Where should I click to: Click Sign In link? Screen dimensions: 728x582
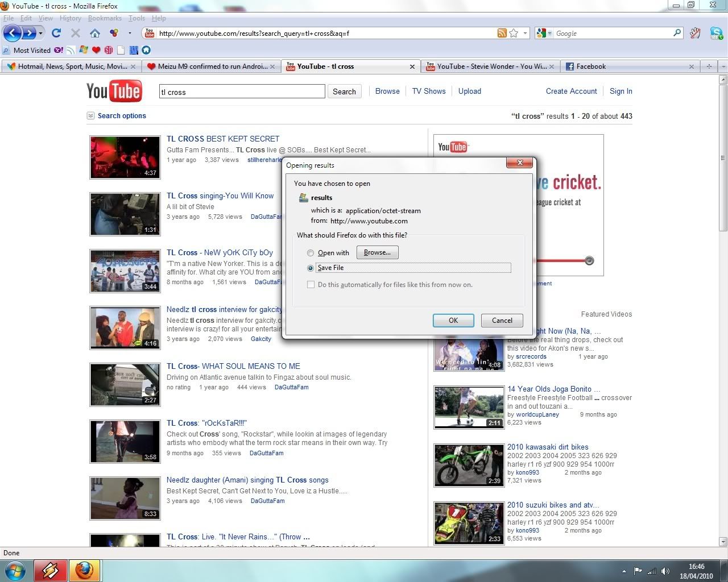(x=621, y=91)
